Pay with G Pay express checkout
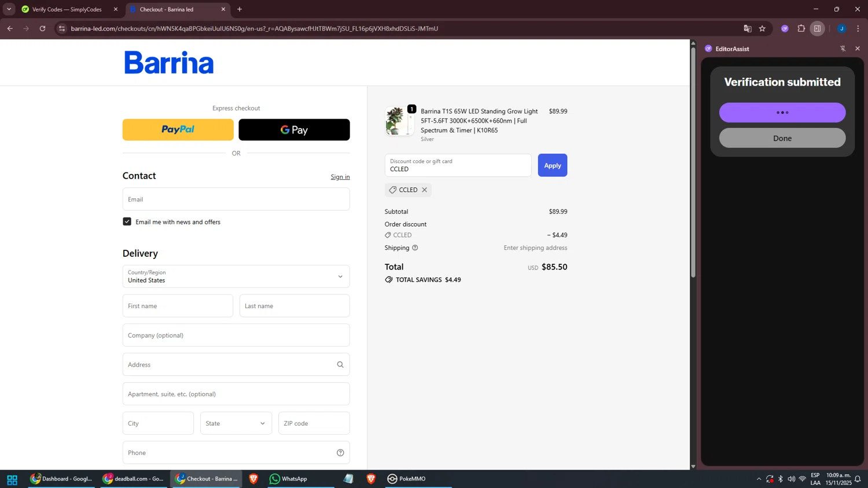The height and width of the screenshot is (488, 868). (294, 130)
